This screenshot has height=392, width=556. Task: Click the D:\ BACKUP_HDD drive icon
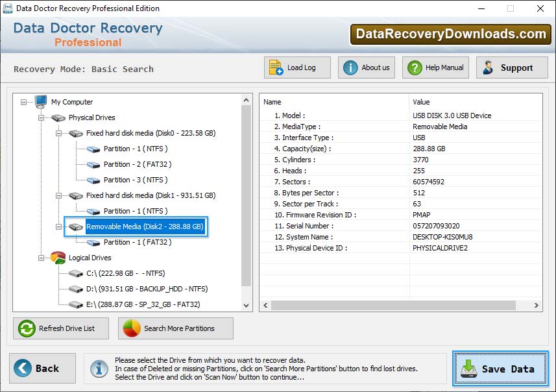pos(76,289)
